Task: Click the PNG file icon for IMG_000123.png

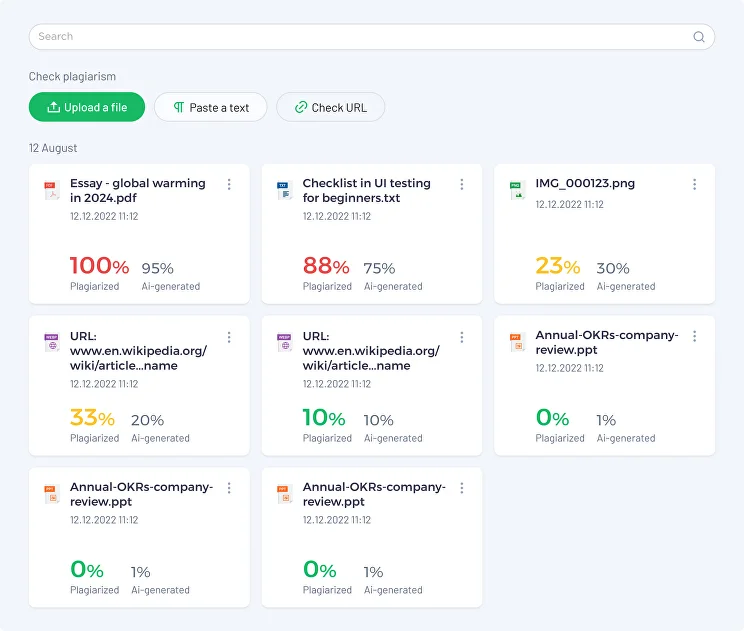Action: click(x=516, y=191)
